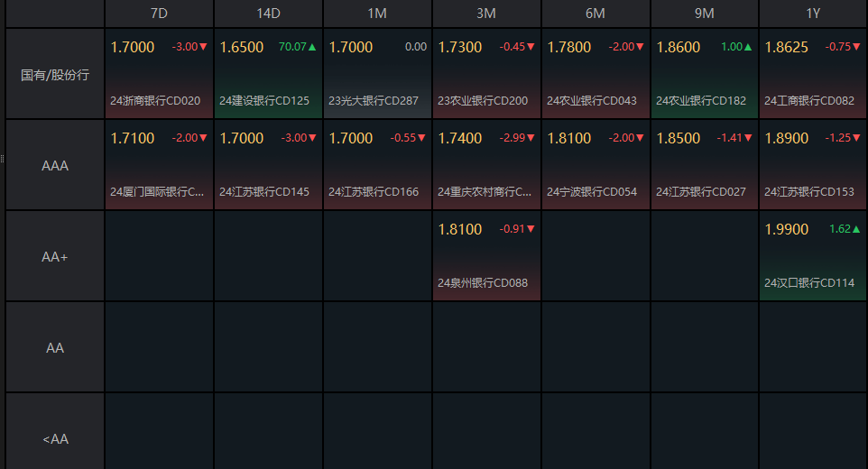The width and height of the screenshot is (868, 469).
Task: Click green up arrow in 24农业银行CD182 cell
Action: tap(748, 47)
